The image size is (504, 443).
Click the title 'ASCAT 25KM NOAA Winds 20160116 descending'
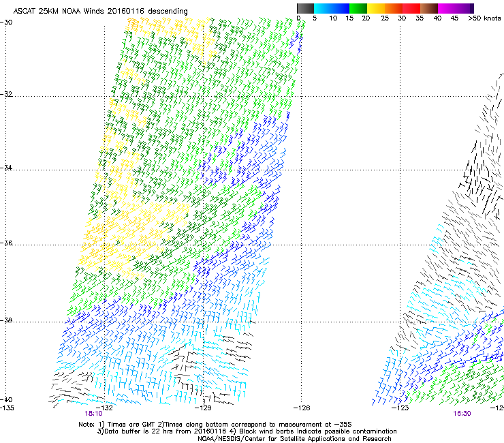point(100,12)
